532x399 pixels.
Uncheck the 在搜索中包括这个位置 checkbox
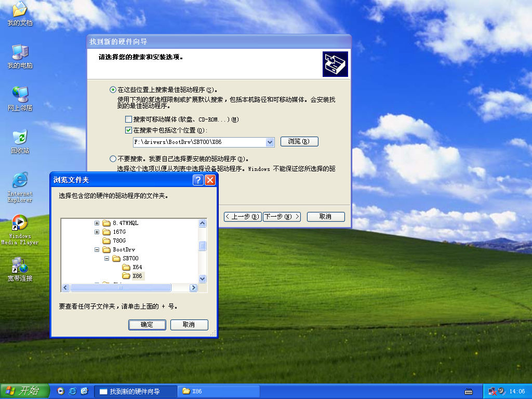pos(129,130)
